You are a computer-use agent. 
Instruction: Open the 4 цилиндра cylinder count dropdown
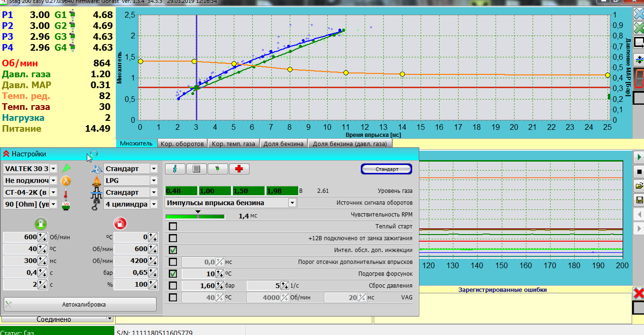coord(154,204)
